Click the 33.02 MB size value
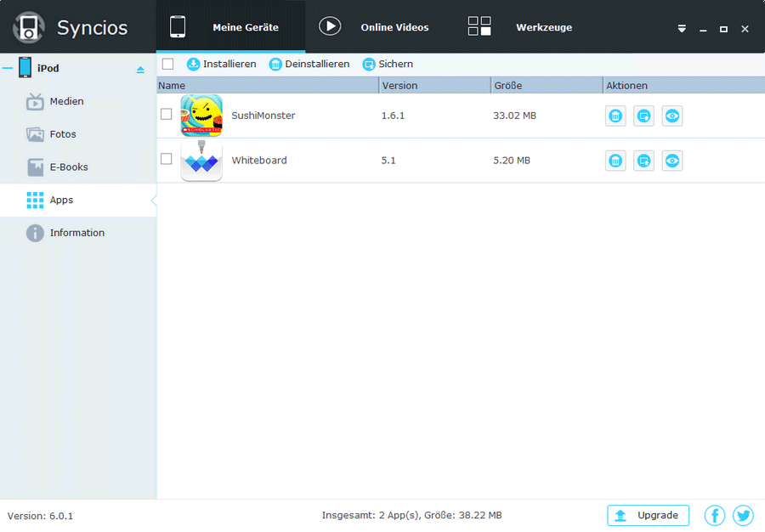 515,116
